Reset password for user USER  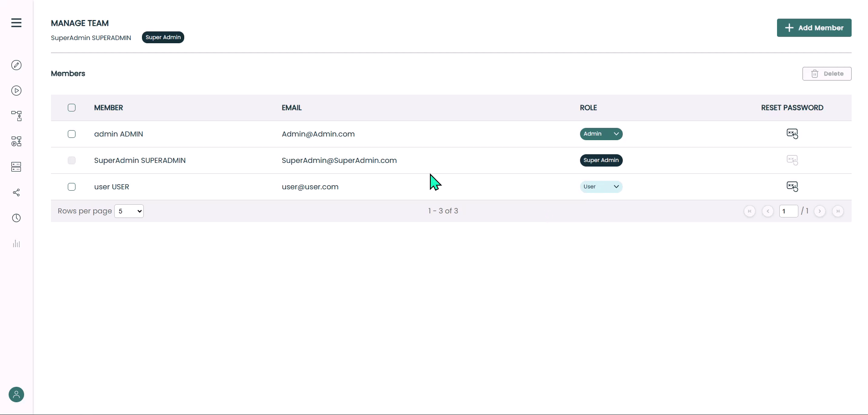[792, 187]
